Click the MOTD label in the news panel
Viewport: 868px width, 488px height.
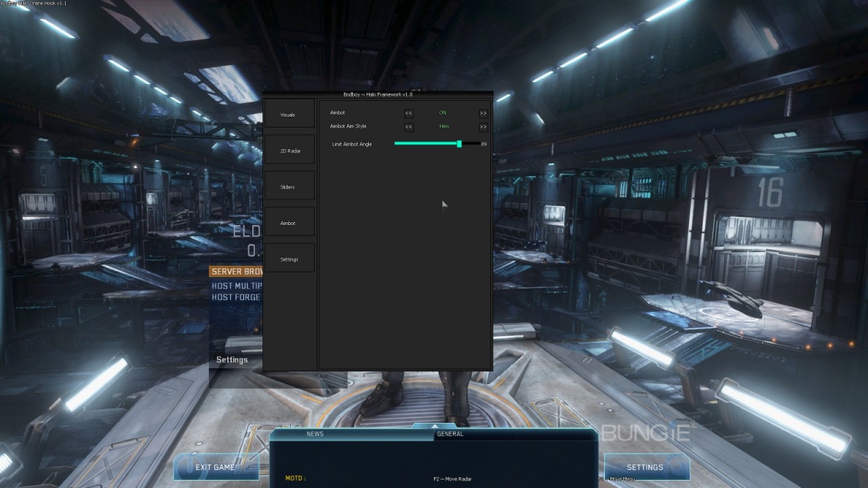(295, 479)
